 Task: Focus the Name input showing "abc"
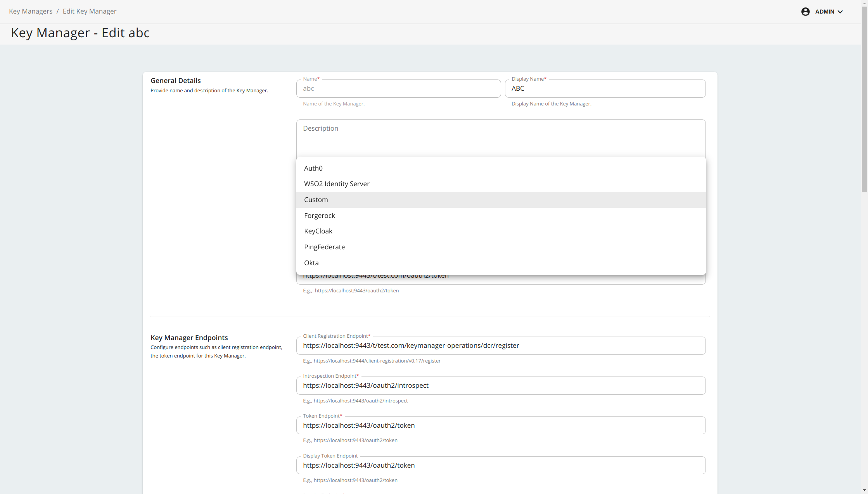coord(398,88)
